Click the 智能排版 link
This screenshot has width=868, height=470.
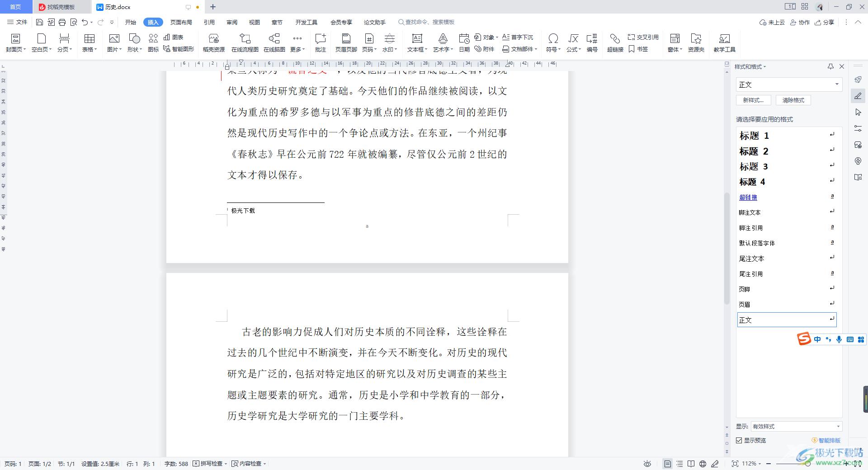pos(826,440)
